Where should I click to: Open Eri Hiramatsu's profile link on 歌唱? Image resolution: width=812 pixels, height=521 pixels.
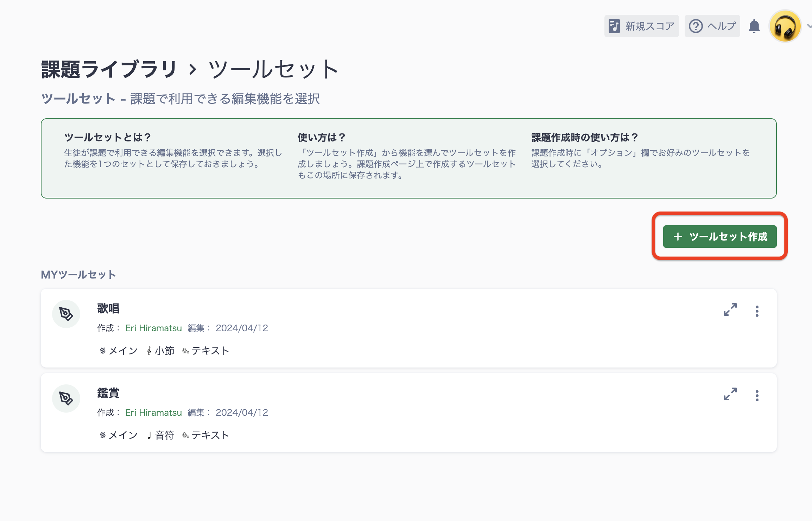153,328
